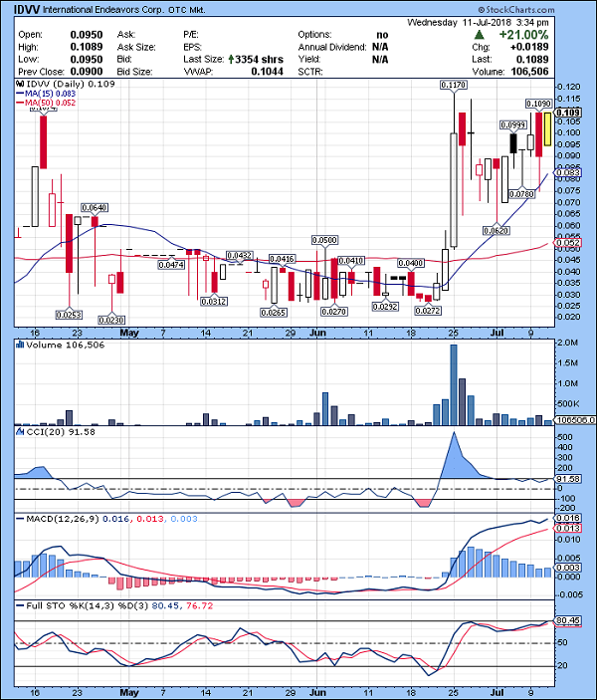Click the 0.1170 peak price label

[453, 85]
